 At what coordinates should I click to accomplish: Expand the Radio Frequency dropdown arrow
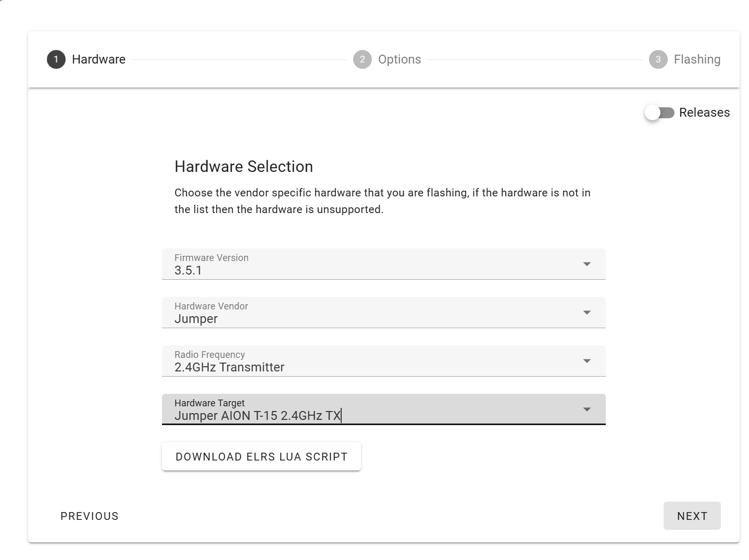[587, 361]
